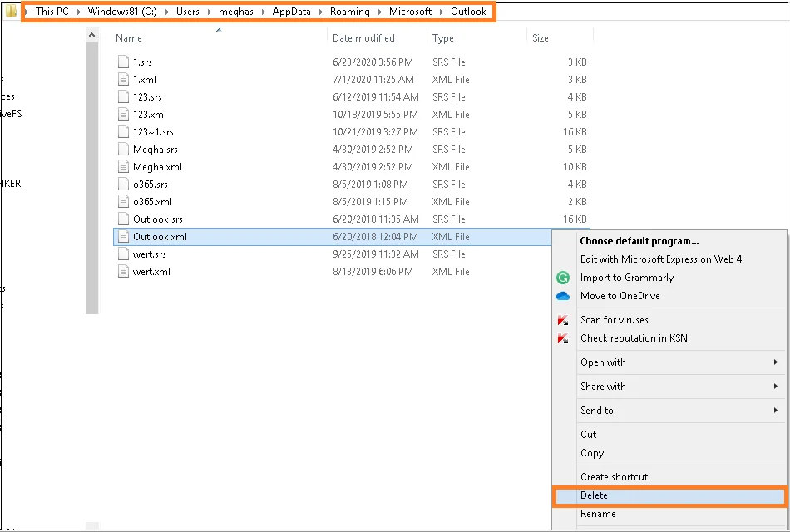
Task: Go to This PC in breadcrumb
Action: 52,11
